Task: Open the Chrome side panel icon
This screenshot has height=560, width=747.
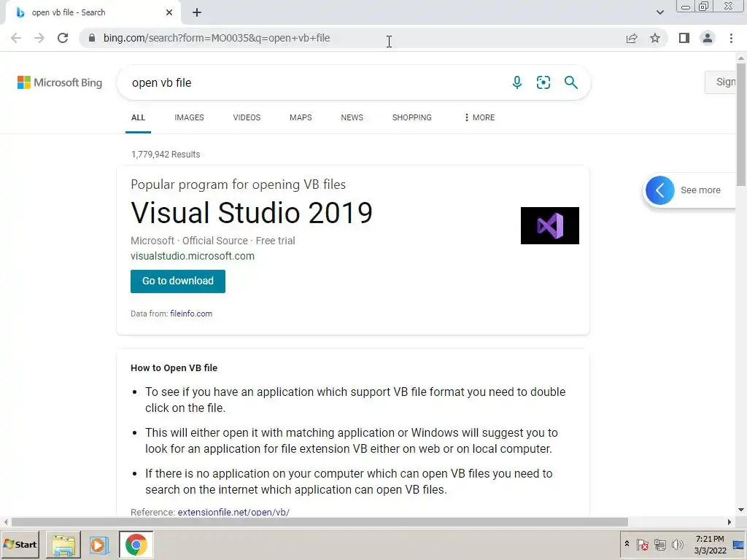Action: tap(684, 38)
